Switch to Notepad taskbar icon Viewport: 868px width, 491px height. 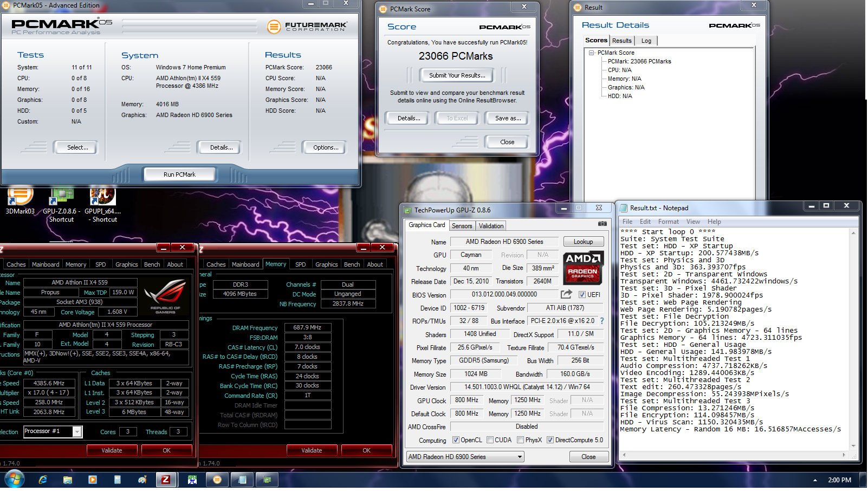click(242, 480)
